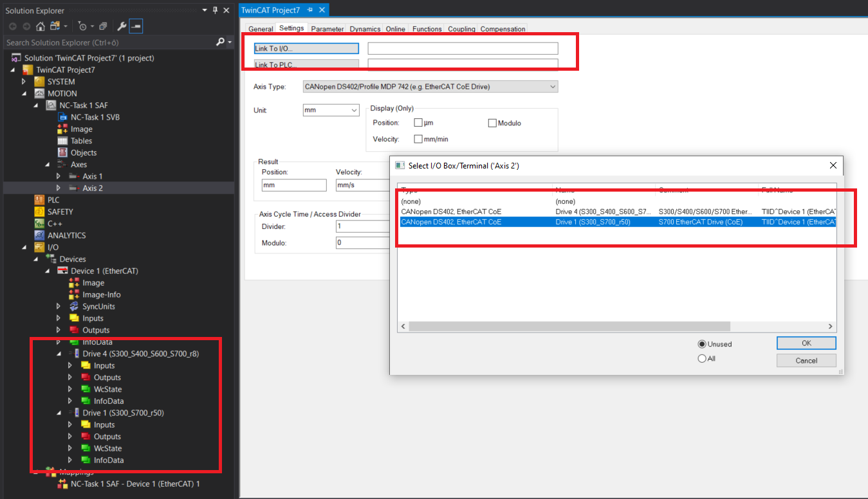
Task: Toggle the Preview Selected Items icon
Action: click(136, 26)
